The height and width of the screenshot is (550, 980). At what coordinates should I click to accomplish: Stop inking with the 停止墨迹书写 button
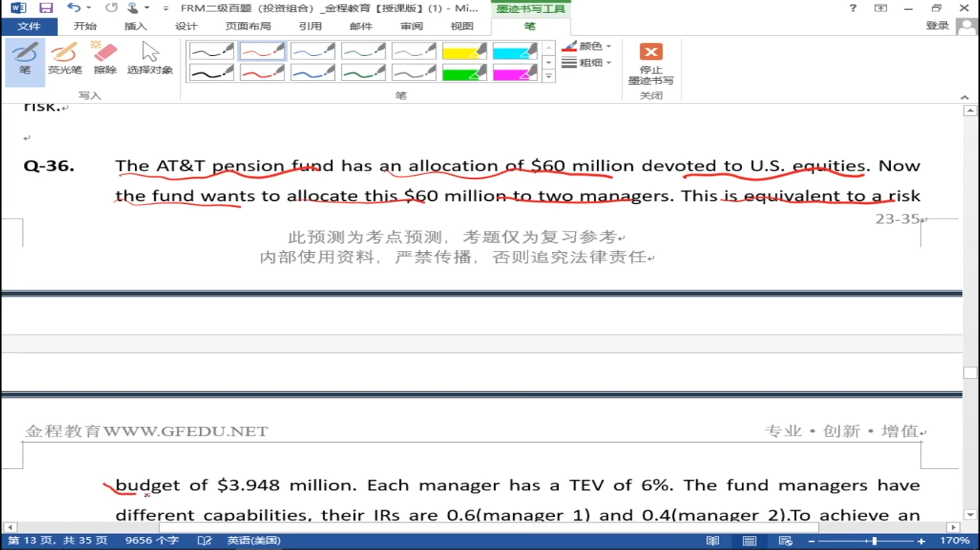(x=651, y=64)
